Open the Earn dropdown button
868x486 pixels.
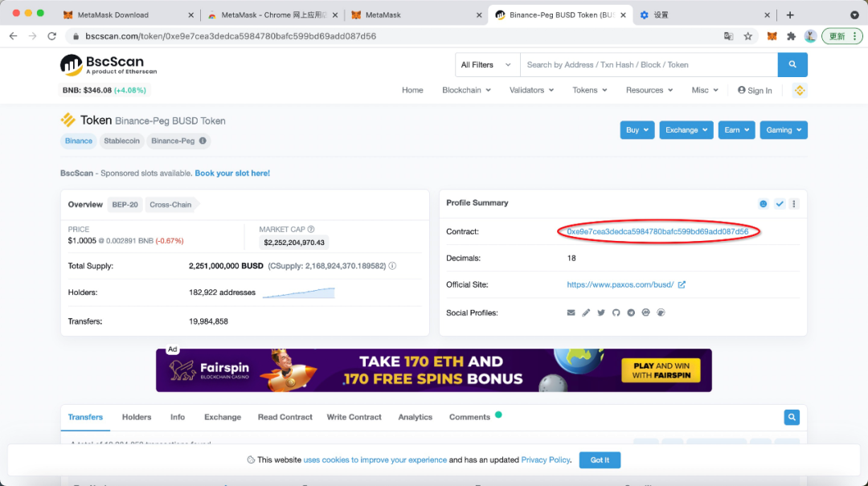(x=736, y=130)
